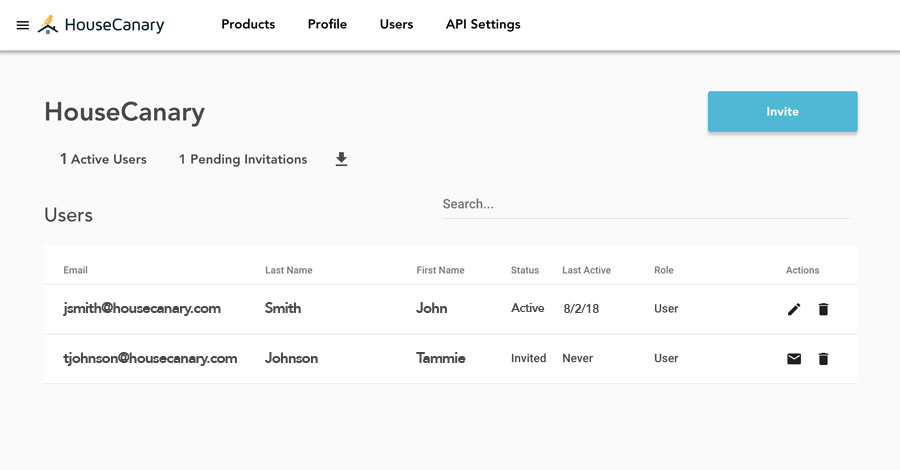Open the hamburger navigation menu
Viewport: 900px width, 470px height.
(x=23, y=25)
